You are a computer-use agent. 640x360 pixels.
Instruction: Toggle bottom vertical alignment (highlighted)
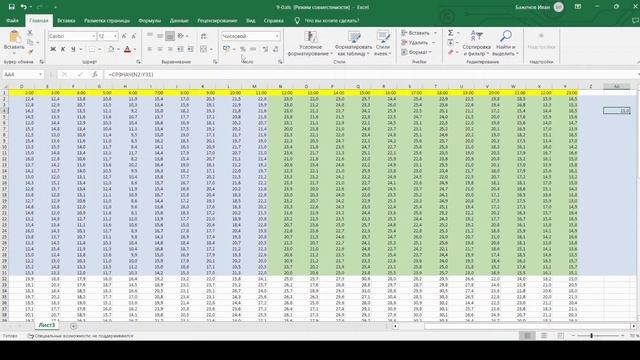(x=170, y=36)
